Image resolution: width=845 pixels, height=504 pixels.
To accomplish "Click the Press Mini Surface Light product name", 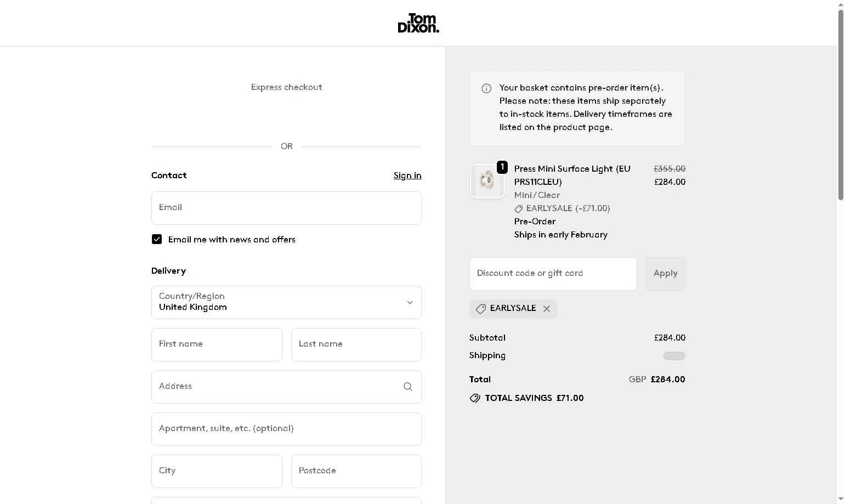I will point(572,175).
